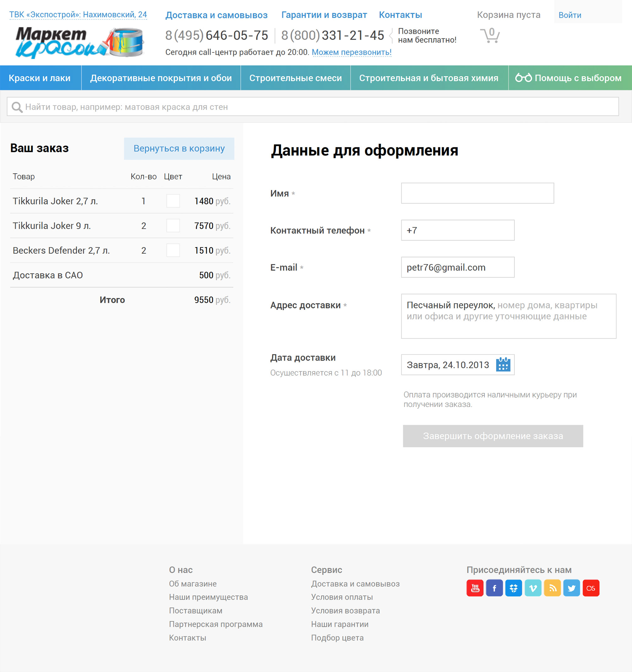Image resolution: width=632 pixels, height=672 pixels.
Task: Click the Tikkurila Joker 9 л. item name
Action: pyautogui.click(x=52, y=226)
